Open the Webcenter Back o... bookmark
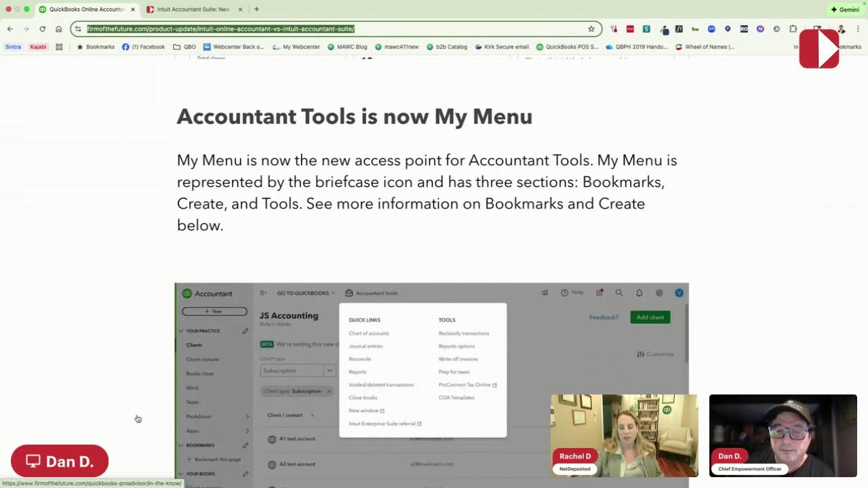868x488 pixels. coord(233,47)
